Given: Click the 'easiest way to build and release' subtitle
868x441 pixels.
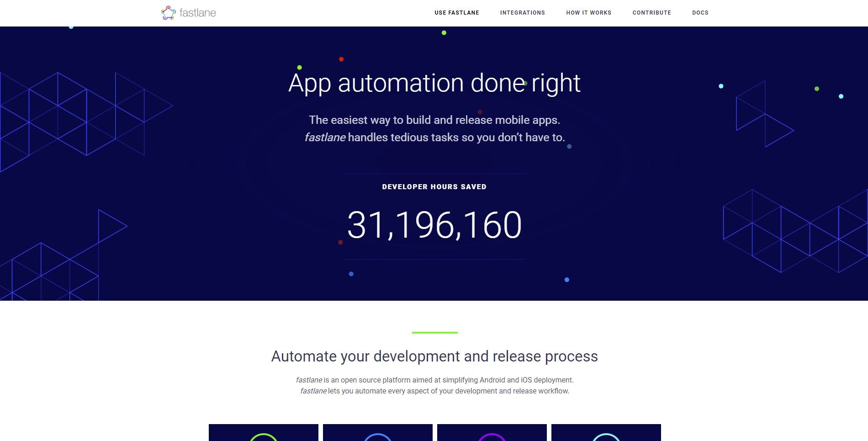Looking at the screenshot, I should tap(434, 120).
